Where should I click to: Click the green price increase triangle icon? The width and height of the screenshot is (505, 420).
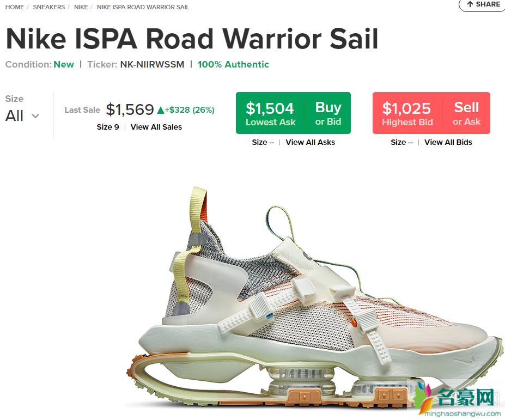[161, 110]
